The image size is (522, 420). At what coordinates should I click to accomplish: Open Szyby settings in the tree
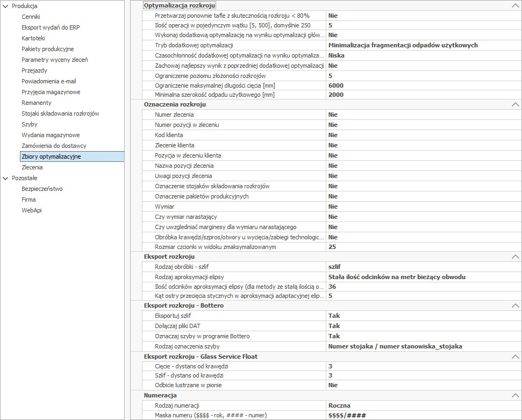30,124
